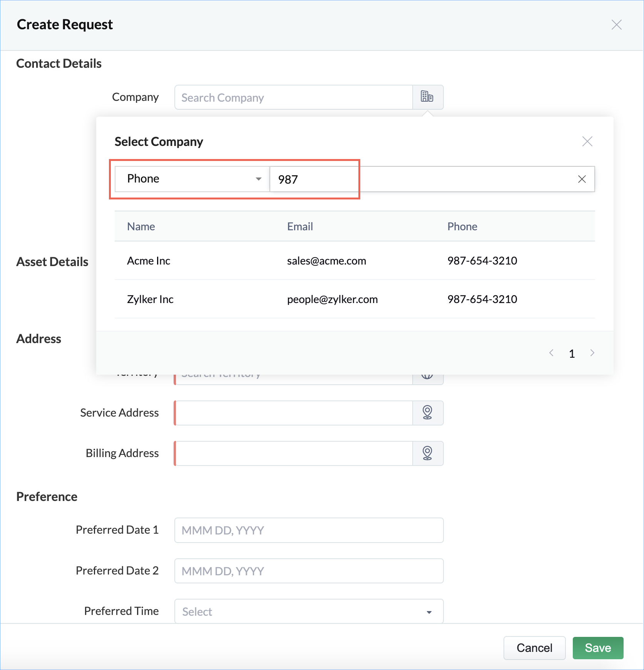Go to previous page of companies
The image size is (644, 670).
[x=551, y=353]
